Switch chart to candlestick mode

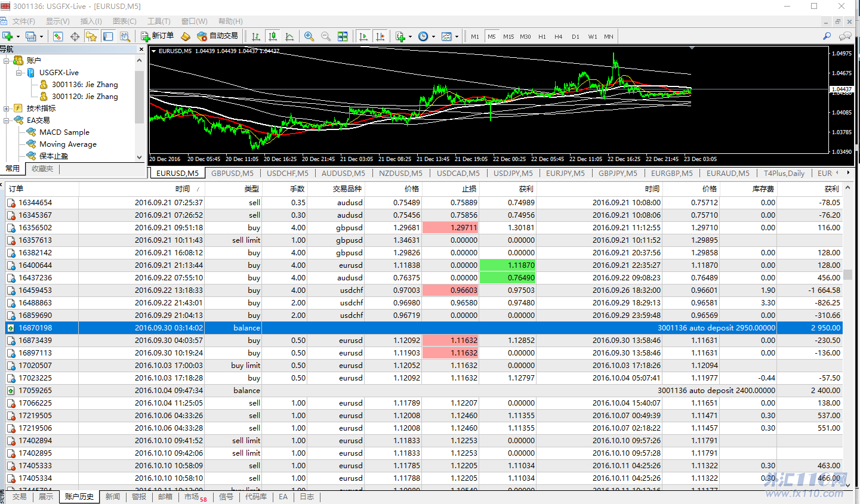coord(273,36)
